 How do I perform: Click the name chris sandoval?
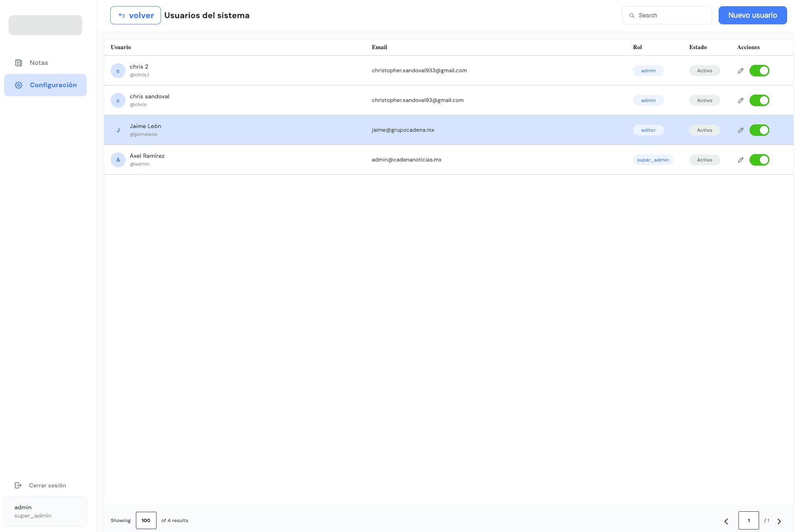coord(150,96)
